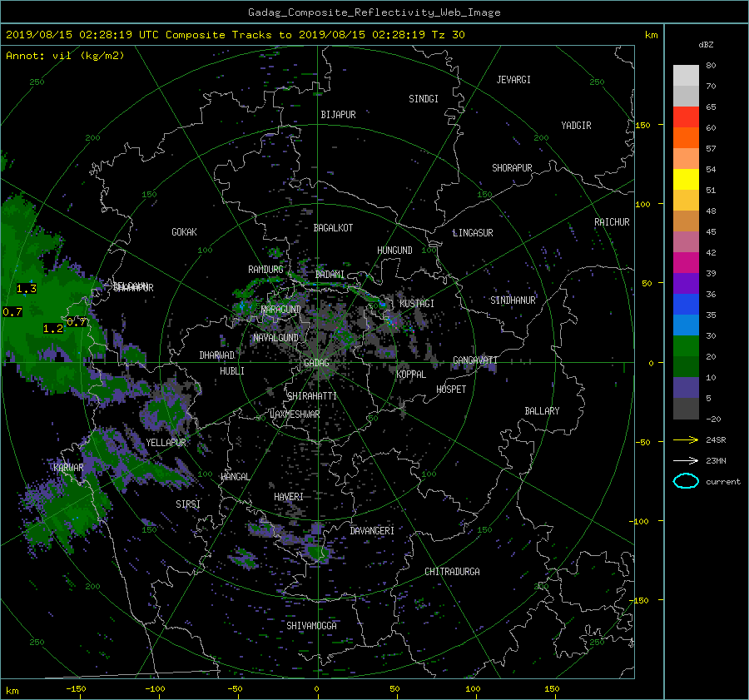This screenshot has width=749, height=700.
Task: Click the BAGALKOT city label
Action: pos(333,228)
